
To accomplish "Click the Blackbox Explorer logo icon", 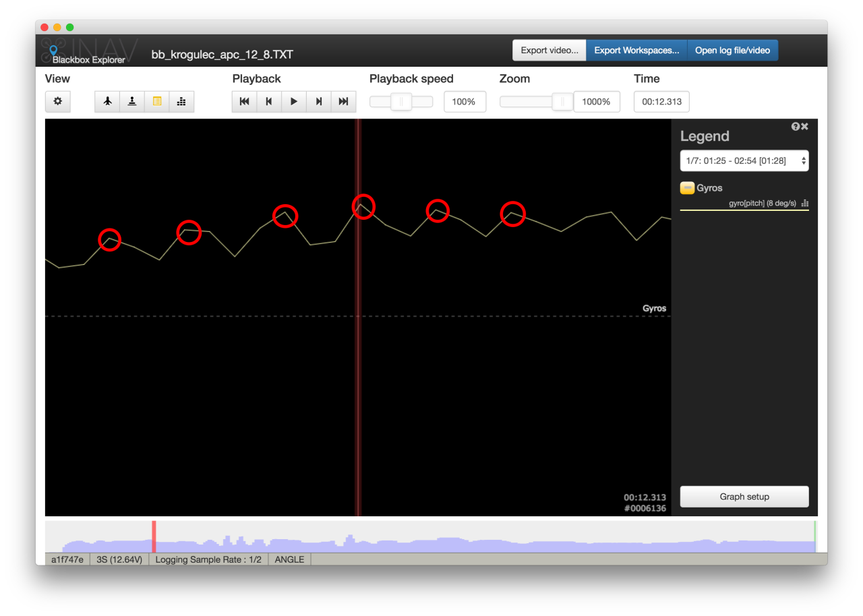I will pyautogui.click(x=53, y=51).
